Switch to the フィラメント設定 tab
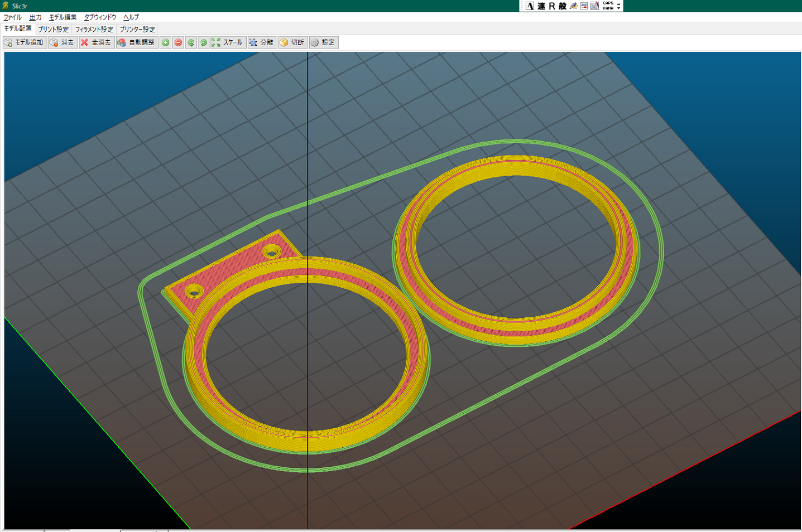The height and width of the screenshot is (532, 802). 94,29
